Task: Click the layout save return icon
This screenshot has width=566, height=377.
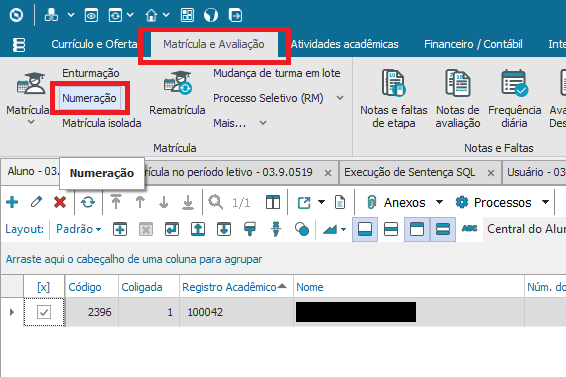Action: tap(172, 229)
